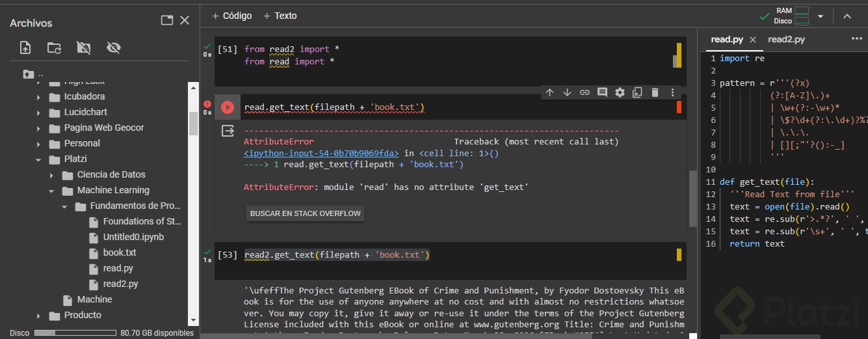Image resolution: width=868 pixels, height=339 pixels.
Task: Switch to the read2.py editor tab
Action: pyautogui.click(x=786, y=40)
